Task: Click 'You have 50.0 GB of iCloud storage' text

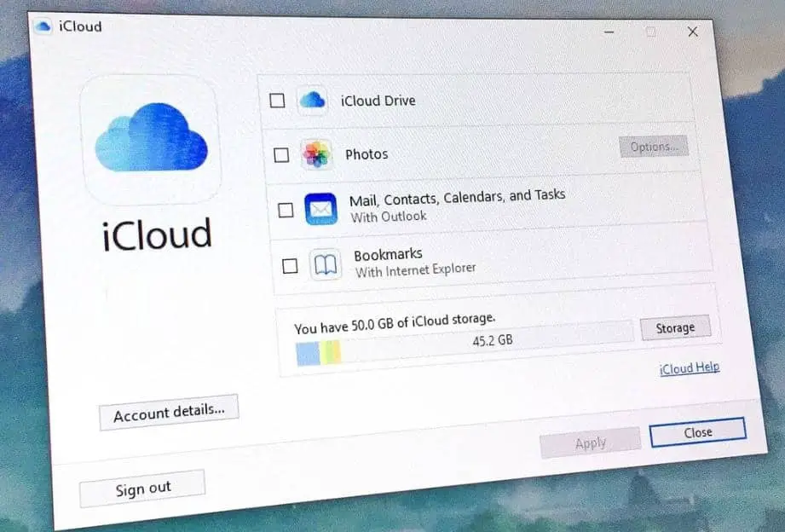Action: click(395, 324)
